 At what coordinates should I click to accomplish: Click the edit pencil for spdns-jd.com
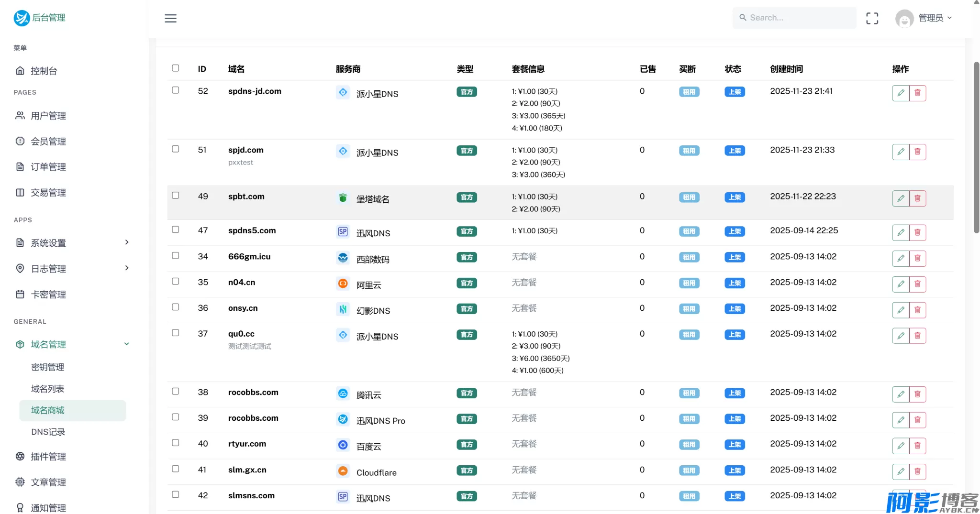[900, 93]
